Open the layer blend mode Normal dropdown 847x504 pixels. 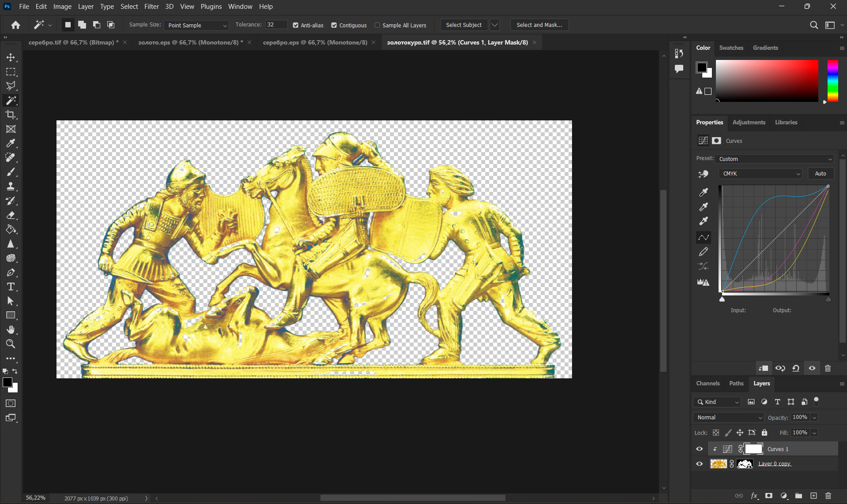pyautogui.click(x=728, y=418)
